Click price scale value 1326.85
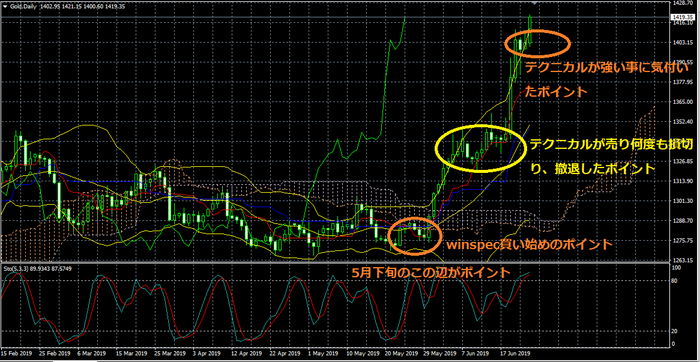700x362 pixels. [x=682, y=161]
